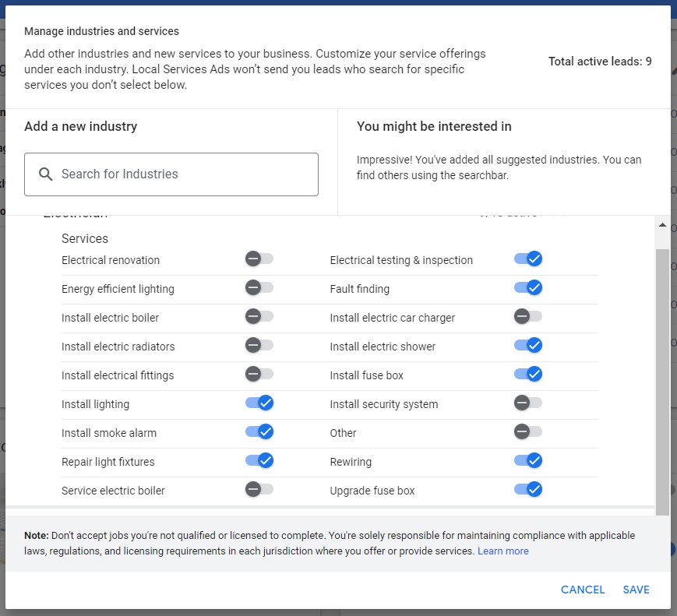Open the Learn more link

pos(502,551)
